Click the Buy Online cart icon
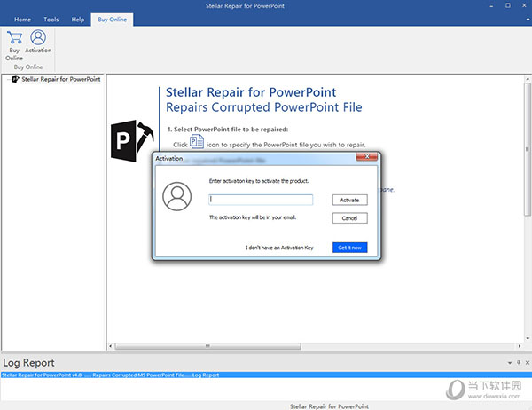This screenshot has width=532, height=410. pos(14,37)
